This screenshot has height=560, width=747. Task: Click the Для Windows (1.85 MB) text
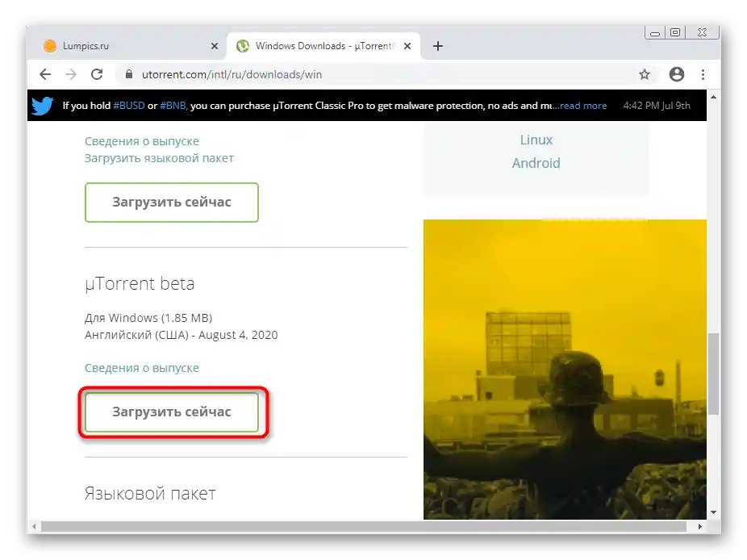pyautogui.click(x=148, y=318)
